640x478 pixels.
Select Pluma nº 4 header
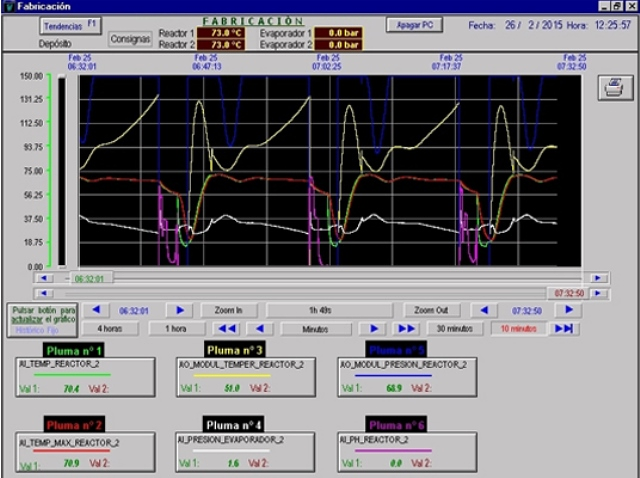pos(233,425)
